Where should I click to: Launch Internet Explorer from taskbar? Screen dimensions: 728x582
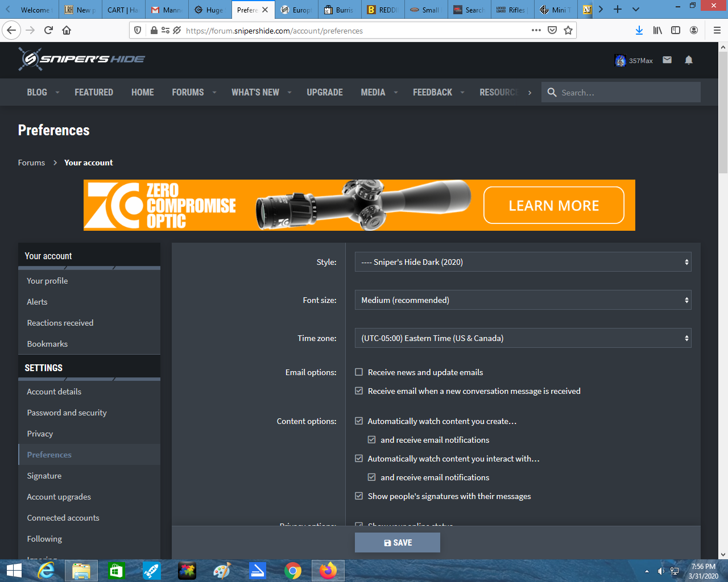pos(46,571)
